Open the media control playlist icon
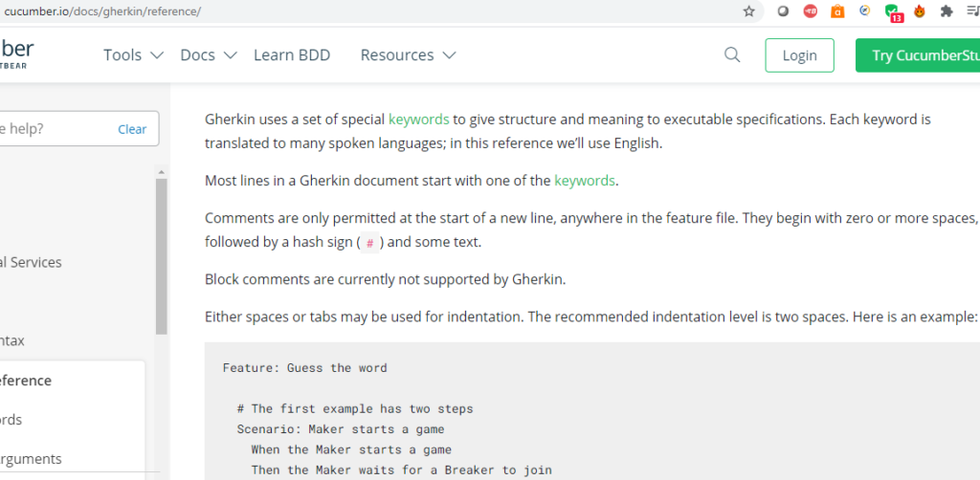 973,11
